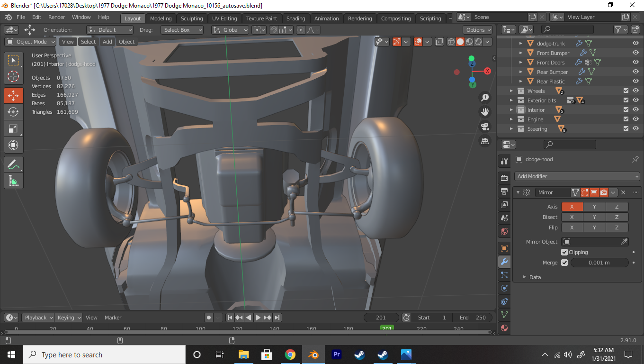Pin the dodge-hood properties context

coord(635,159)
